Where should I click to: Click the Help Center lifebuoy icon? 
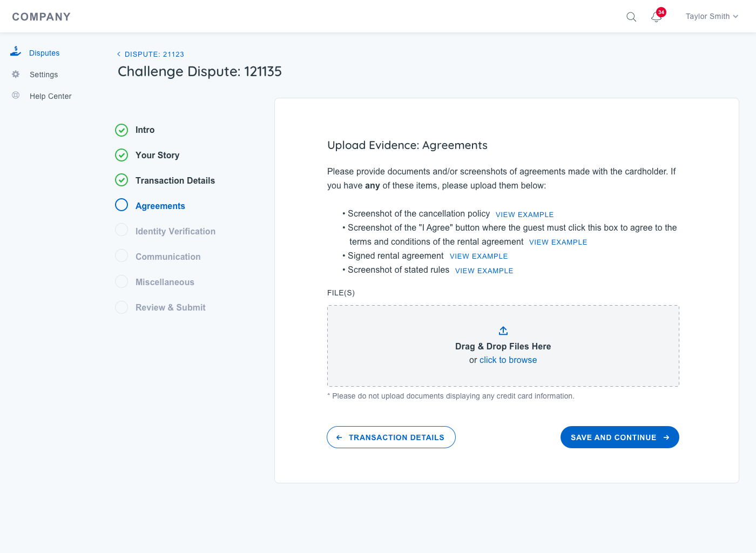pyautogui.click(x=16, y=96)
